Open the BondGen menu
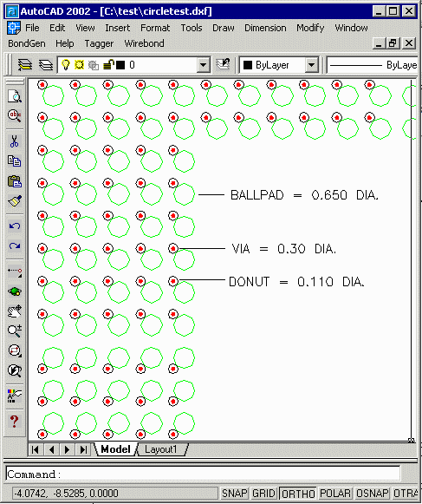 pyautogui.click(x=27, y=43)
